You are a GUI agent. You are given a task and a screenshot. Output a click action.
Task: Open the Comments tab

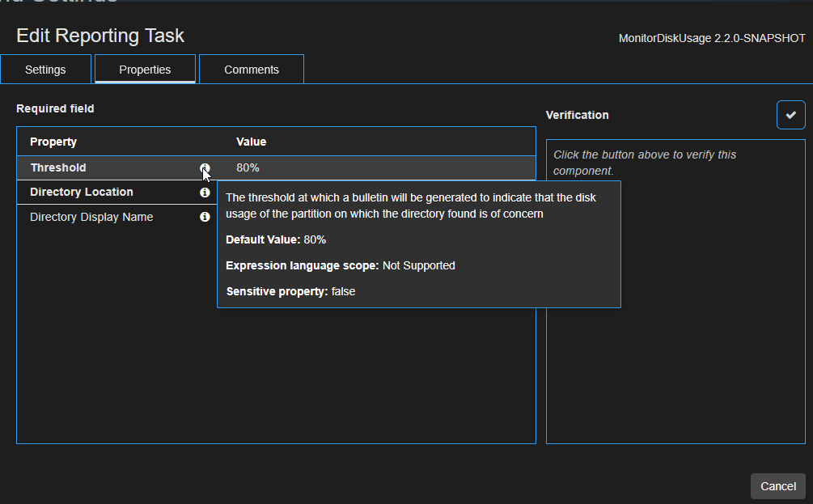(x=251, y=70)
